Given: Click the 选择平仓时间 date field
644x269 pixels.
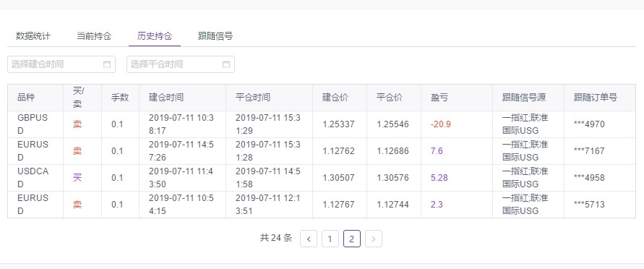Looking at the screenshot, I should (x=181, y=64).
